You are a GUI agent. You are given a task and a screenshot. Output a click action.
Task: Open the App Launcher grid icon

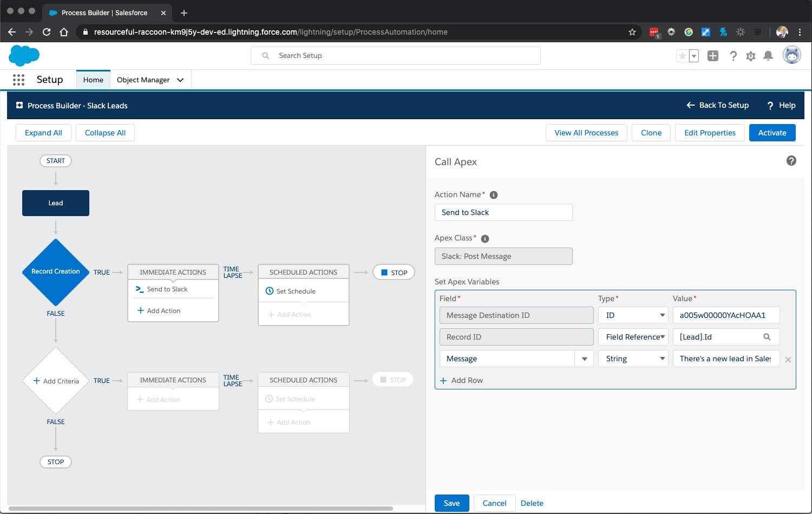tap(18, 80)
